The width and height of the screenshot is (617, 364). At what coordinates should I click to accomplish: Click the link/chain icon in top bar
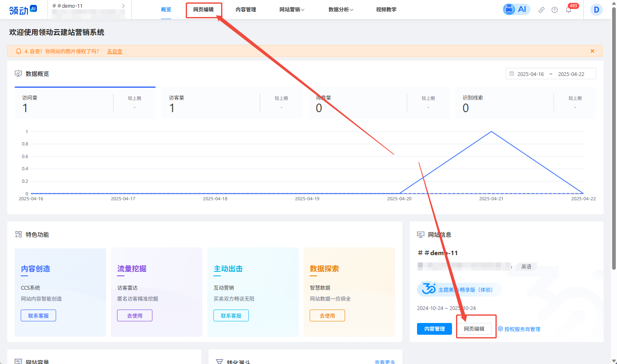541,9
